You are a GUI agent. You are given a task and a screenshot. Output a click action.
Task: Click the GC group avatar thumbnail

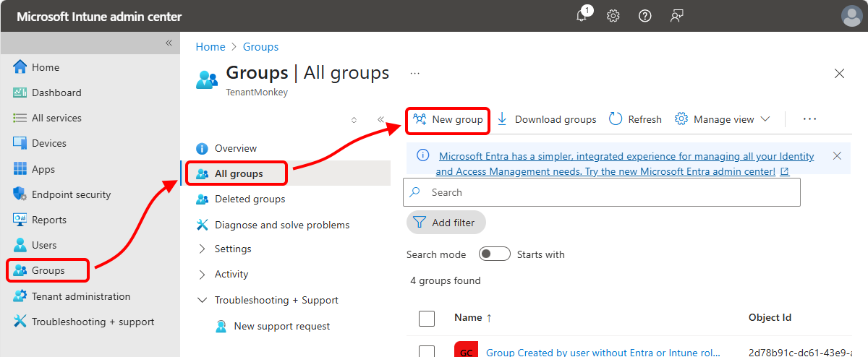click(466, 350)
